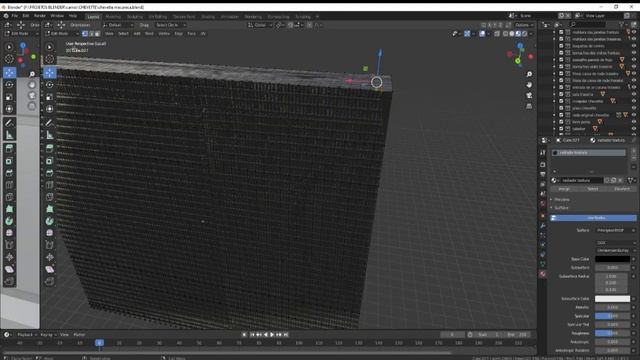The image size is (640, 360).
Task: Select the Rotate tool in main viewport toolbar
Action: pyautogui.click(x=49, y=84)
